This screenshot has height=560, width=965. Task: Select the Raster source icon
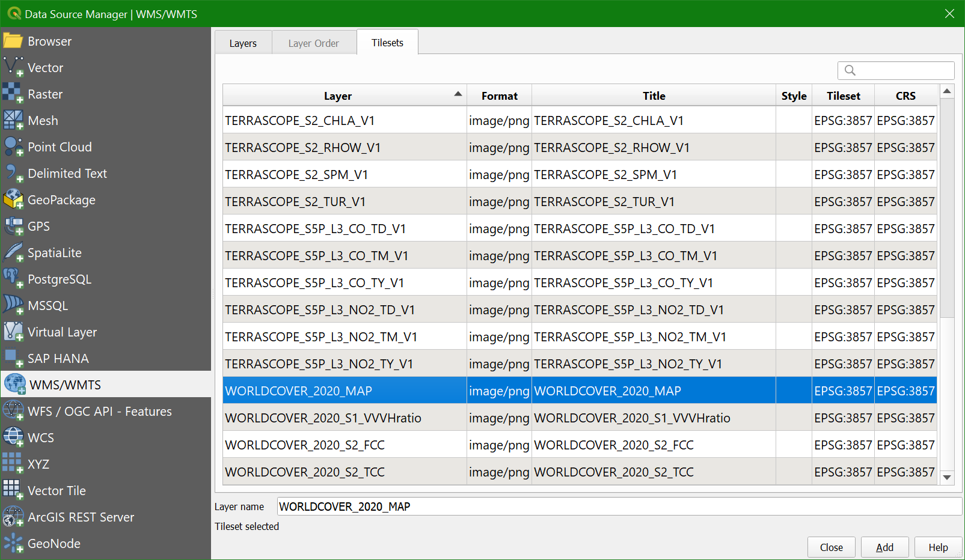[13, 94]
